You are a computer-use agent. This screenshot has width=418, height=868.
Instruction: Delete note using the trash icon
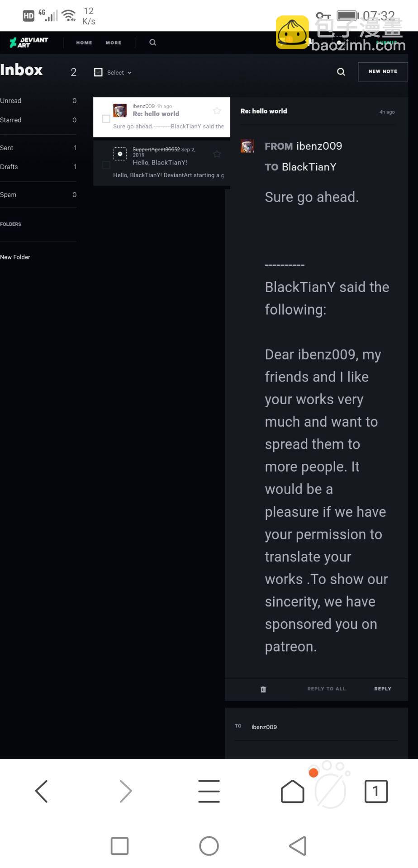pos(263,689)
